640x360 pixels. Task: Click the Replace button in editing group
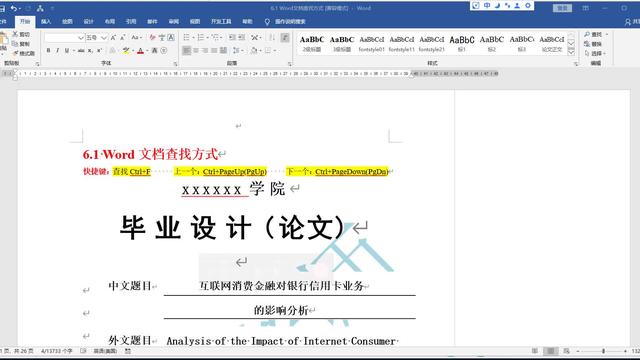coord(593,44)
